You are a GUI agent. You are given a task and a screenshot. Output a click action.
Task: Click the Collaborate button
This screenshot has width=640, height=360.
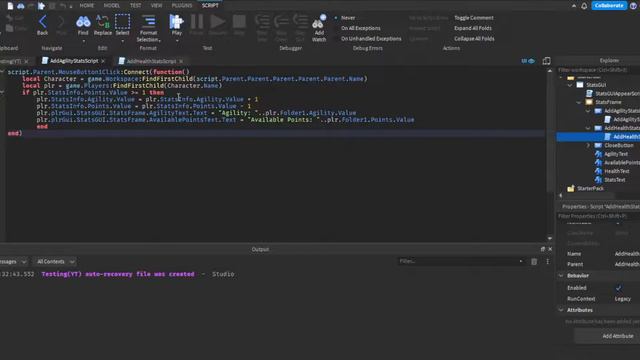(609, 6)
